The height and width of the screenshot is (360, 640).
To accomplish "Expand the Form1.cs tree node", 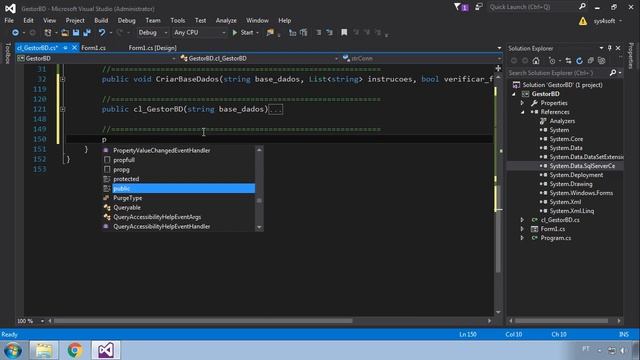I will [x=522, y=229].
